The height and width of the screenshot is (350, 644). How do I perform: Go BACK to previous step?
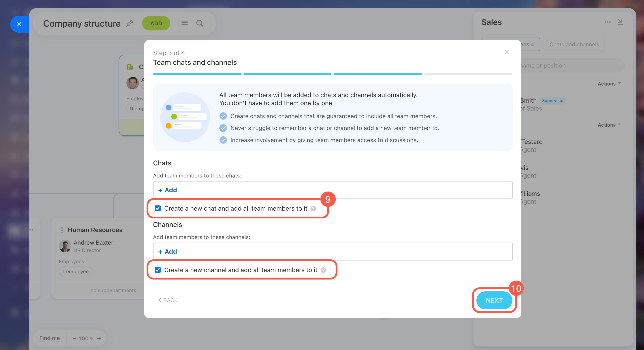click(168, 300)
